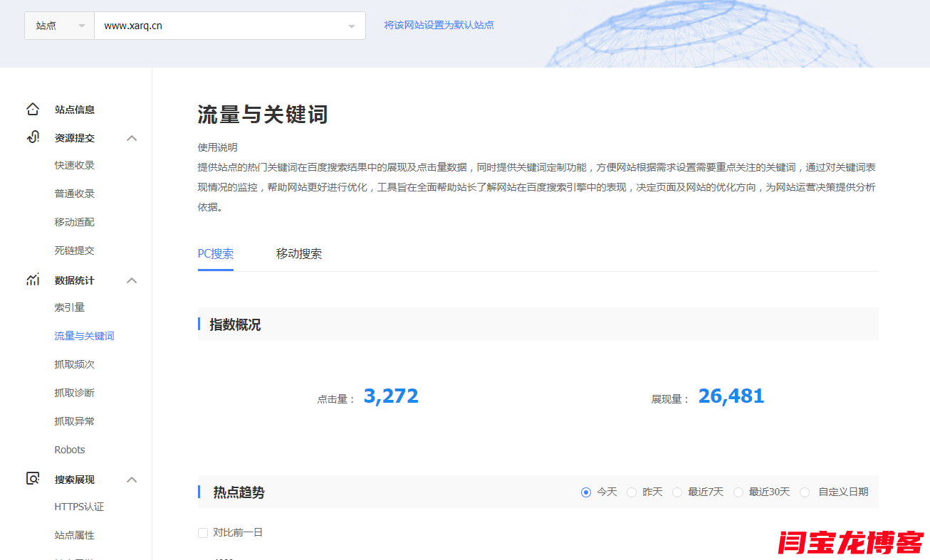Viewport: 930px width, 560px height.
Task: Click the 使用说明 label
Action: click(x=218, y=147)
